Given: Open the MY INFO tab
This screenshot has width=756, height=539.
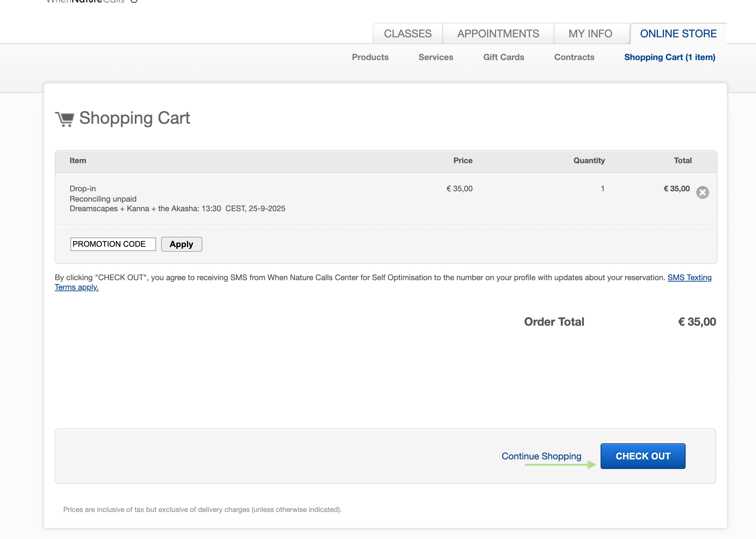Looking at the screenshot, I should 590,34.
